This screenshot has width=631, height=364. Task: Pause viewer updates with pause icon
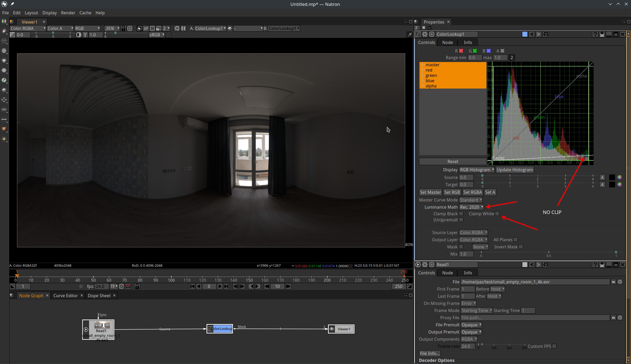[183, 28]
